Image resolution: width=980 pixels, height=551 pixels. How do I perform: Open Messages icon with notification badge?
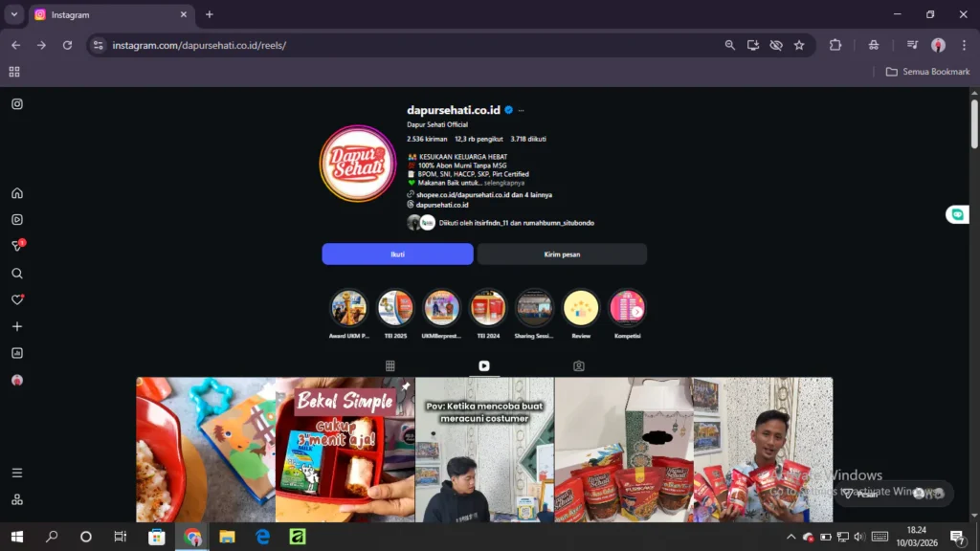tap(17, 247)
